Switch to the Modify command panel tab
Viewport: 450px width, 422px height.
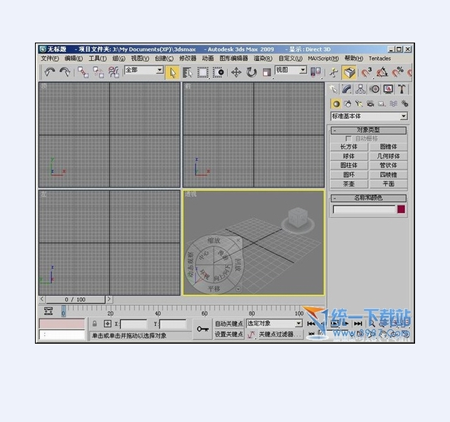(347, 89)
